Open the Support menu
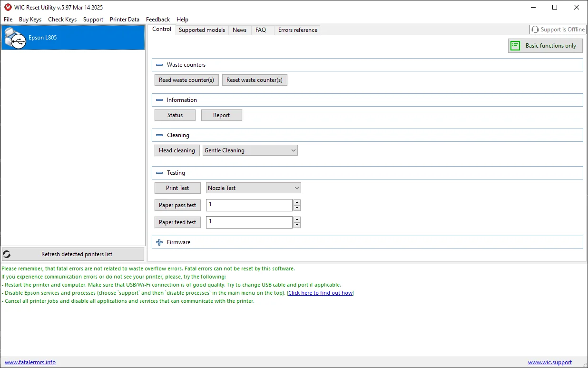This screenshot has width=588, height=368. [x=93, y=20]
